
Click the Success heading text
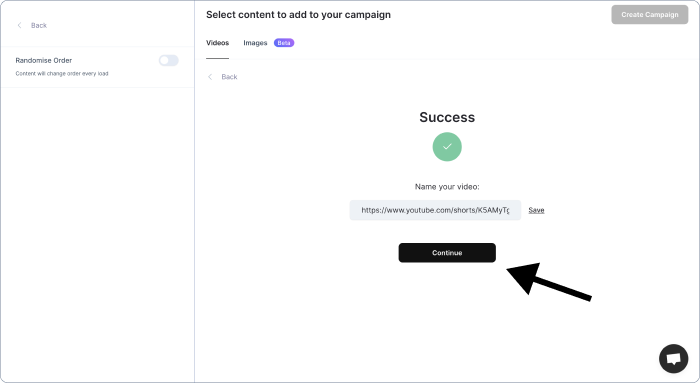pyautogui.click(x=447, y=117)
